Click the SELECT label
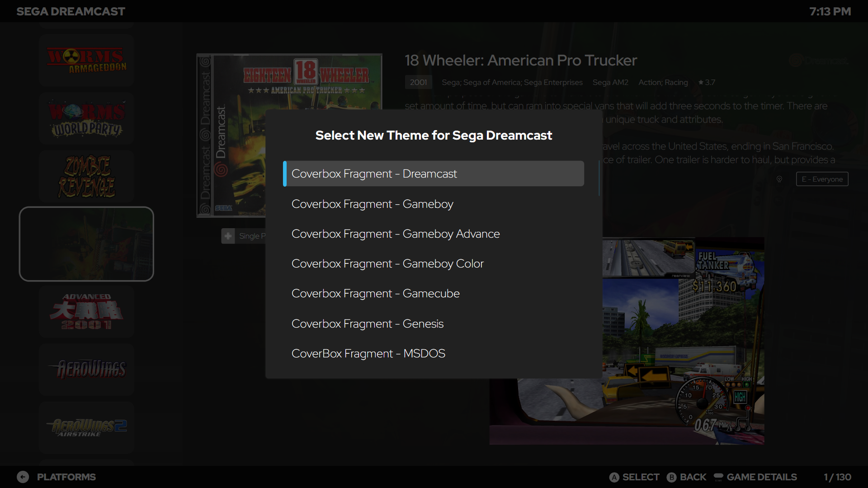 641,477
